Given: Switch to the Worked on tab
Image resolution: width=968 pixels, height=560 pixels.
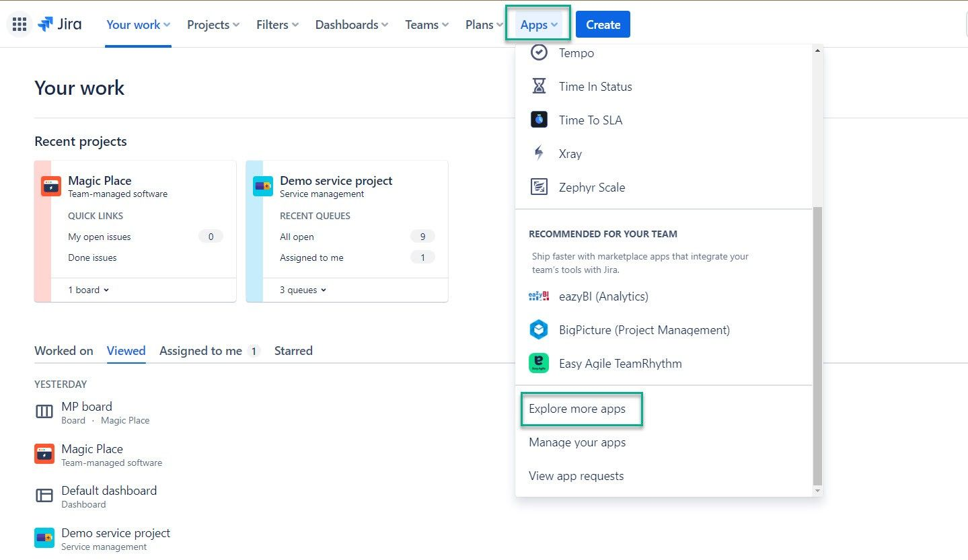Looking at the screenshot, I should tap(63, 350).
